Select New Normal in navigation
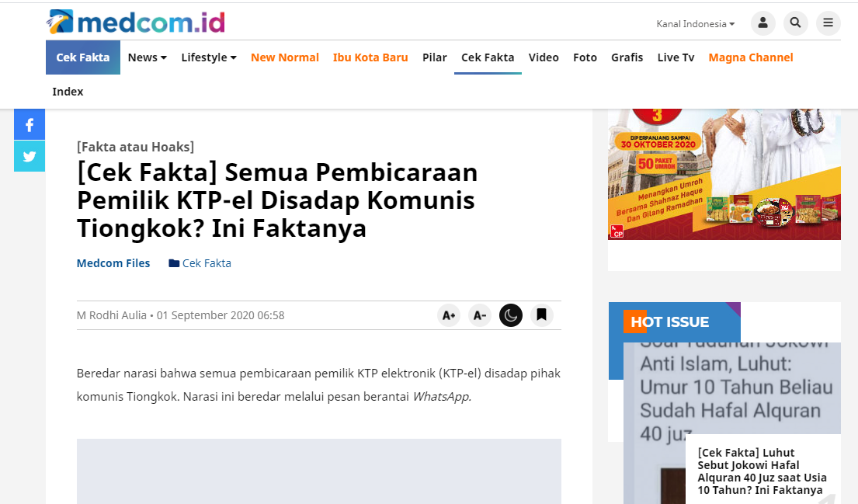Screen dimensions: 858x504 (284, 57)
